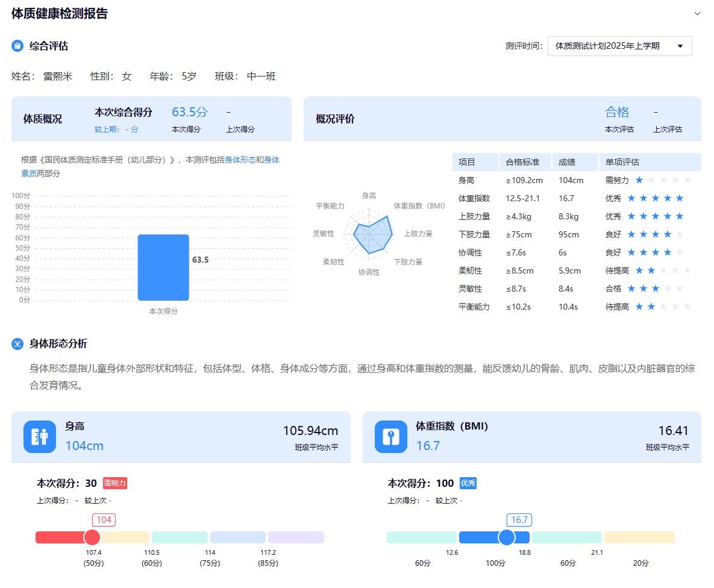The width and height of the screenshot is (714, 588).
Task: Open the 身体形态 link
Action: coord(240,160)
